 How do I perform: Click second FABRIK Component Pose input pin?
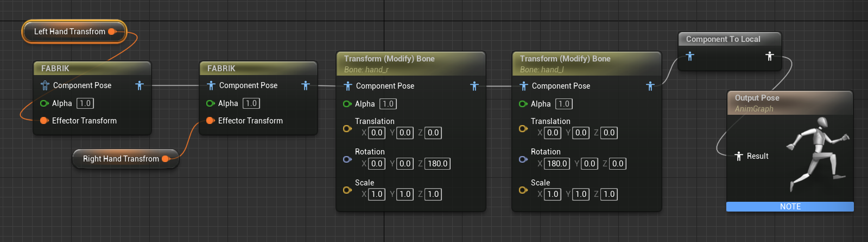click(211, 85)
